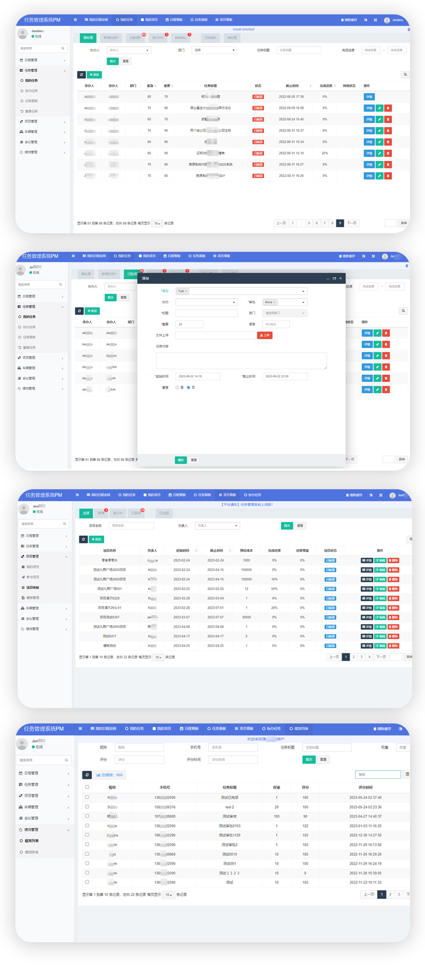Tick the select-all checkbox in performance table header
This screenshot has height=980, width=425.
point(87,787)
